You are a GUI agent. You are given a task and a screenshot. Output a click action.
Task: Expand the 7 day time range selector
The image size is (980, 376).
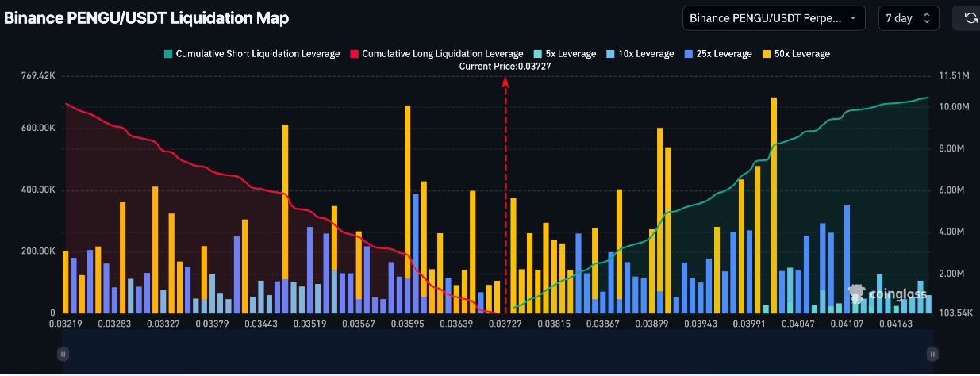pyautogui.click(x=908, y=18)
